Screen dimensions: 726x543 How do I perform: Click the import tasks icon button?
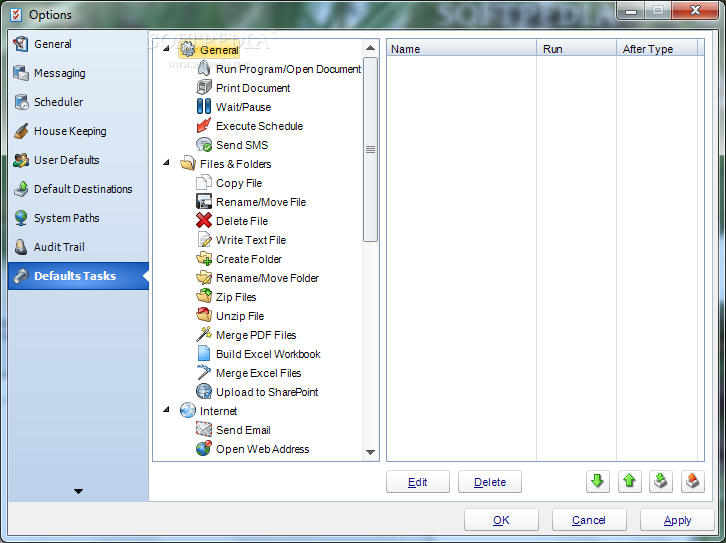coord(661,481)
